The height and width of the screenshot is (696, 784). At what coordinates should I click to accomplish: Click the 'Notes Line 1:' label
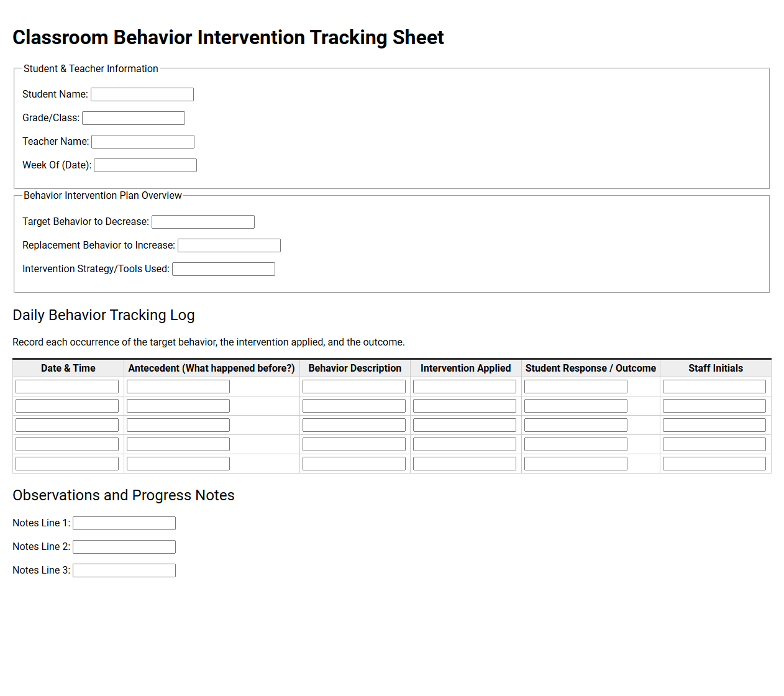41,523
